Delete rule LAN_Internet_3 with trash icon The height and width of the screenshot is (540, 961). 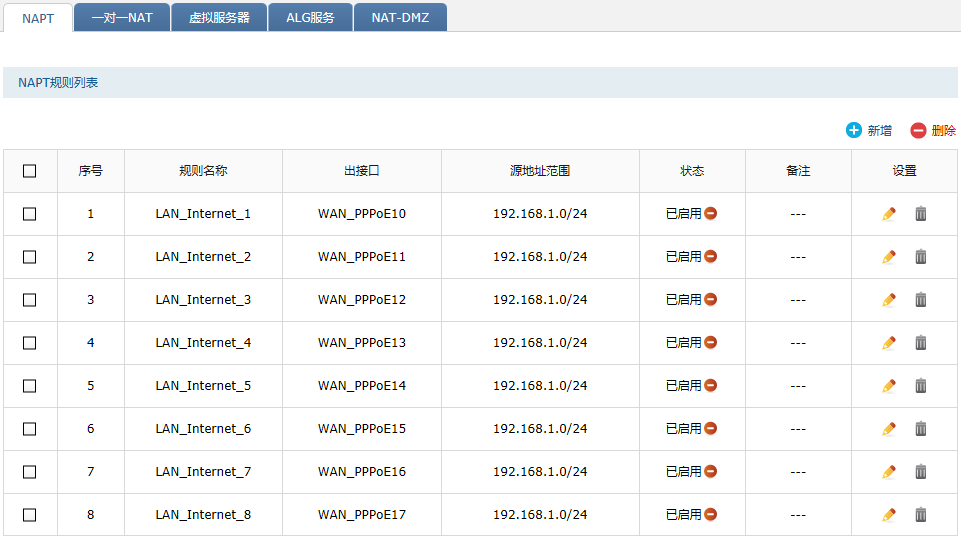coord(921,300)
